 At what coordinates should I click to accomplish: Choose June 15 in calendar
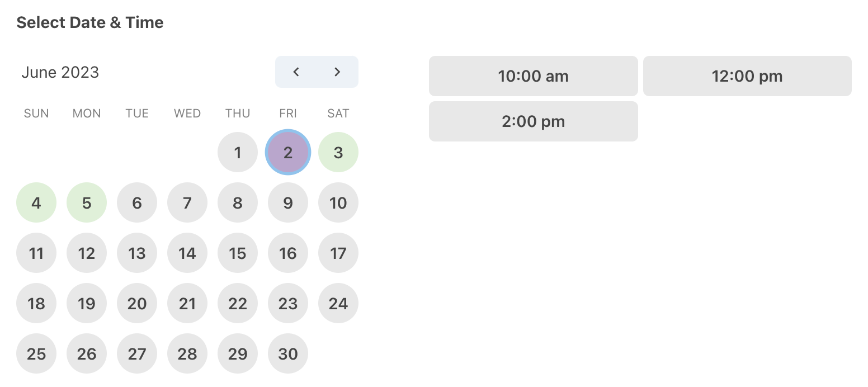click(238, 253)
